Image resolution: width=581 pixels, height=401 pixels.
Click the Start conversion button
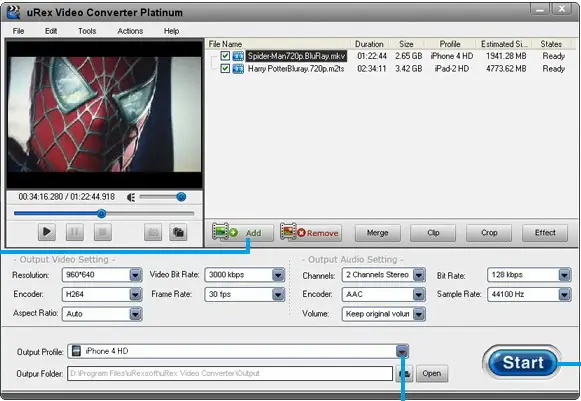tap(522, 362)
